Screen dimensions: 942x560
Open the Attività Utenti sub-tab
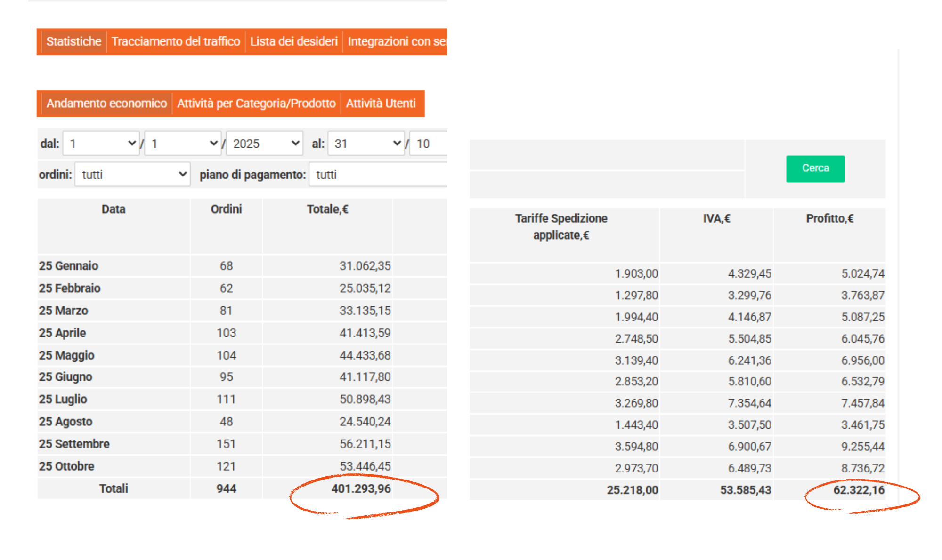click(x=381, y=104)
